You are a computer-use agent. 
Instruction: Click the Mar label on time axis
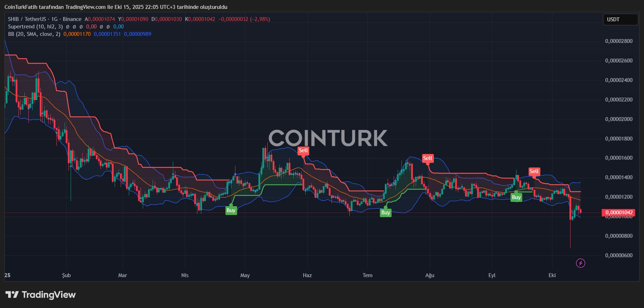[122, 275]
